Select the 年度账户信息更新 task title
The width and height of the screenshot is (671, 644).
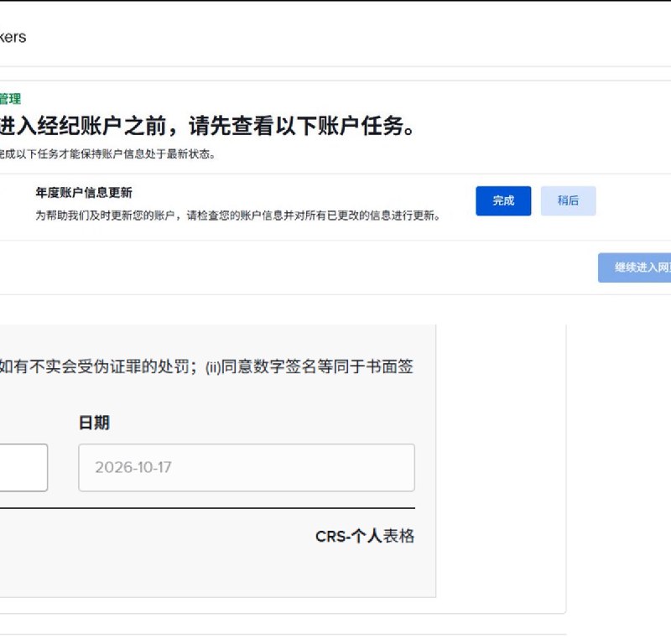pos(84,193)
